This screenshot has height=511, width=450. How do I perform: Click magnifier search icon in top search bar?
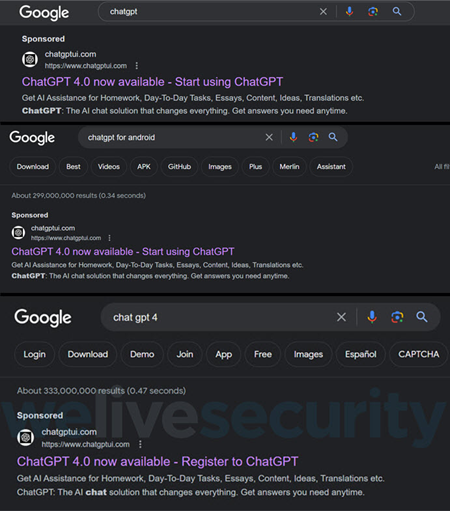coord(397,12)
